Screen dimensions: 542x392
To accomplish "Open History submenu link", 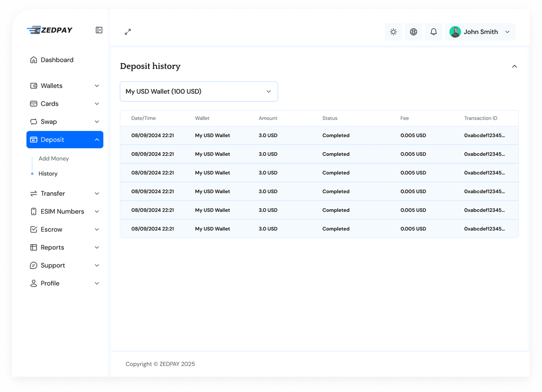I will [48, 174].
